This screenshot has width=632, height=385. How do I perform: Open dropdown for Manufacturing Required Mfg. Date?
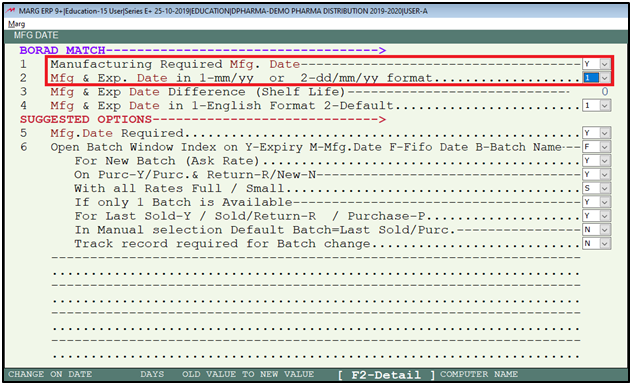pyautogui.click(x=605, y=64)
